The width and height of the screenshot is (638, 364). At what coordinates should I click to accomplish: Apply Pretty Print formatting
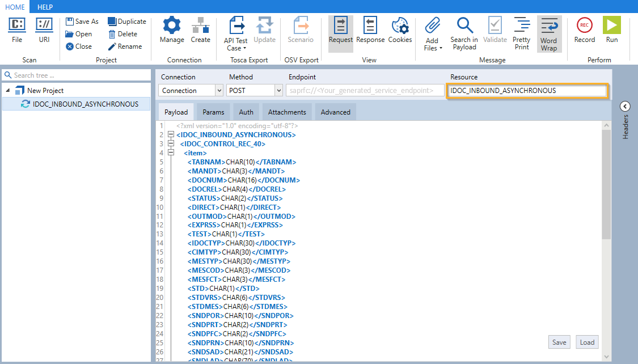click(x=521, y=26)
